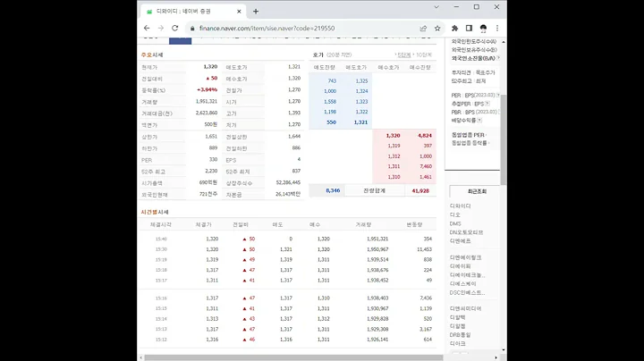The width and height of the screenshot is (644, 361).
Task: Close the 디와이디 네이버 증권 tab
Action: tap(239, 12)
